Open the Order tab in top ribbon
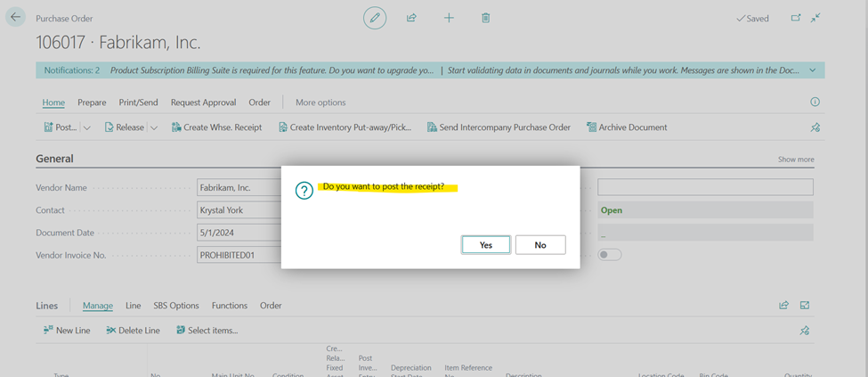 tap(260, 102)
